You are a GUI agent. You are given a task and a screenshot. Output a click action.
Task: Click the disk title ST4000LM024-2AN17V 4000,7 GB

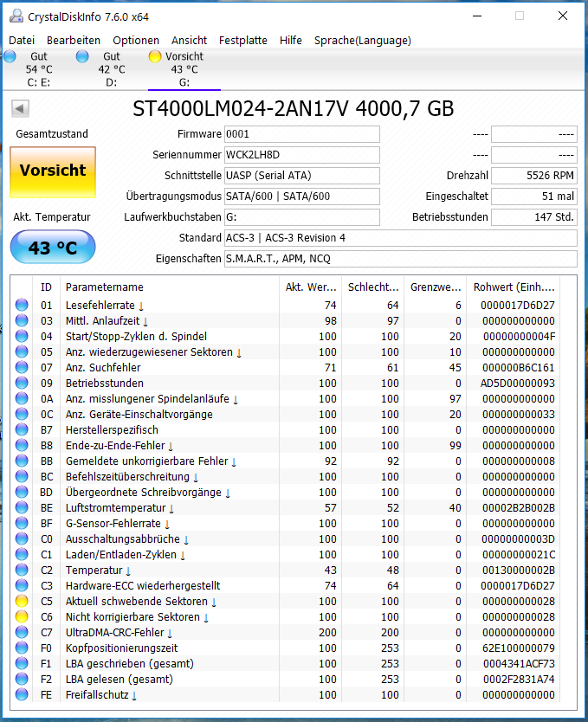click(294, 109)
